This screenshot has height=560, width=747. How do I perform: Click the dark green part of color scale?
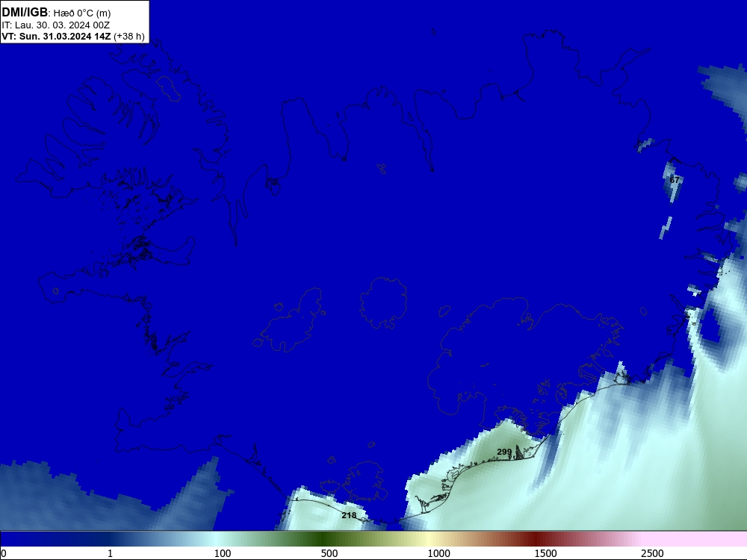coord(324,539)
